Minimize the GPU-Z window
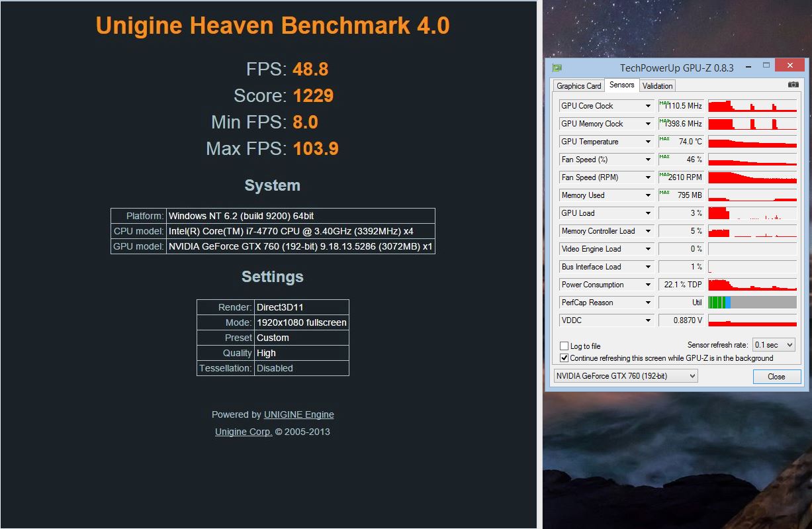The width and height of the screenshot is (812, 529). [x=748, y=66]
